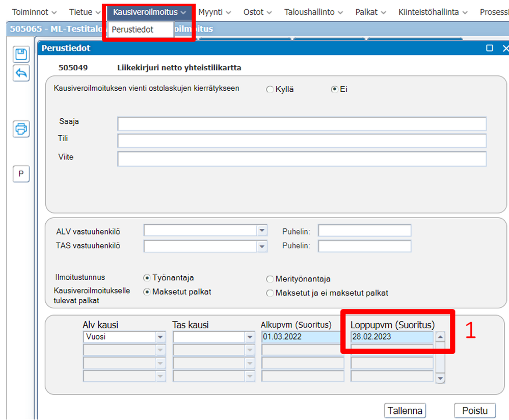This screenshot has height=420, width=509.
Task: Open the Taloushallinto menu
Action: point(313,12)
